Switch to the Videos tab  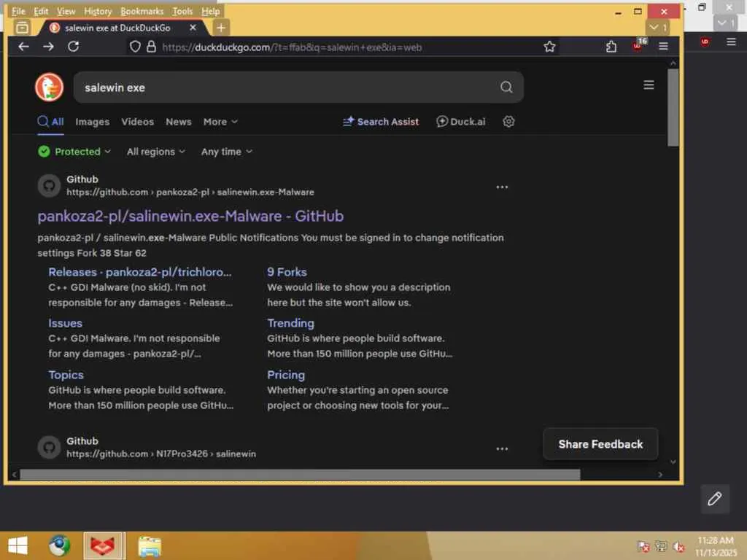tap(138, 122)
